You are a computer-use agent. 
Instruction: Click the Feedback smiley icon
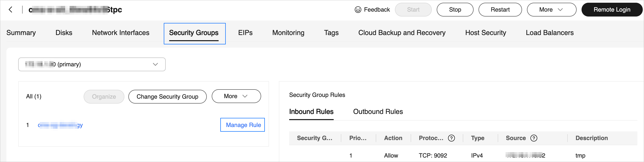point(358,10)
